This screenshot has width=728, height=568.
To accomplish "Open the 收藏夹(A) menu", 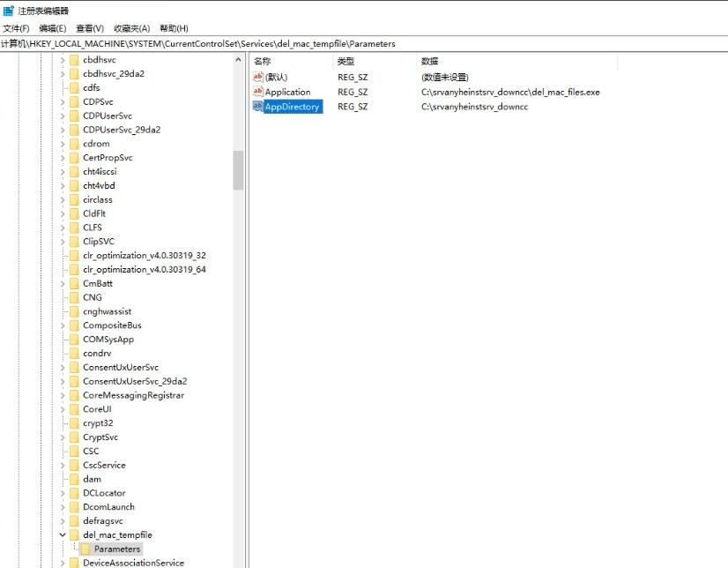I will [x=130, y=28].
